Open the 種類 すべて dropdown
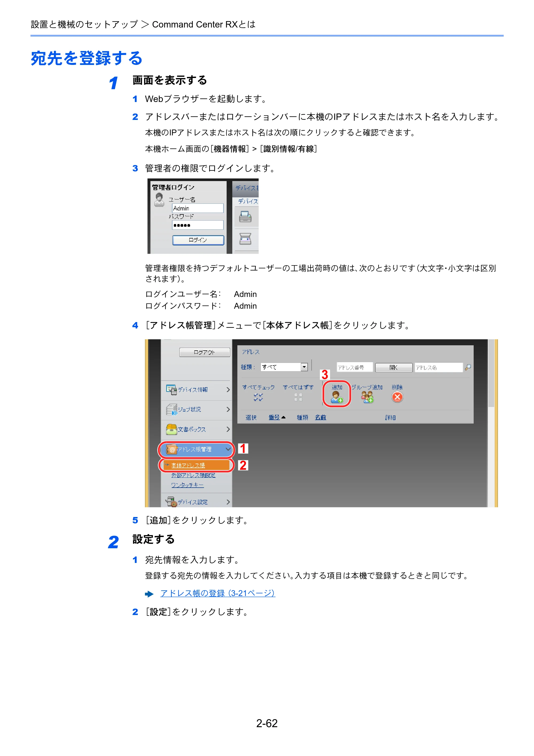 284,367
